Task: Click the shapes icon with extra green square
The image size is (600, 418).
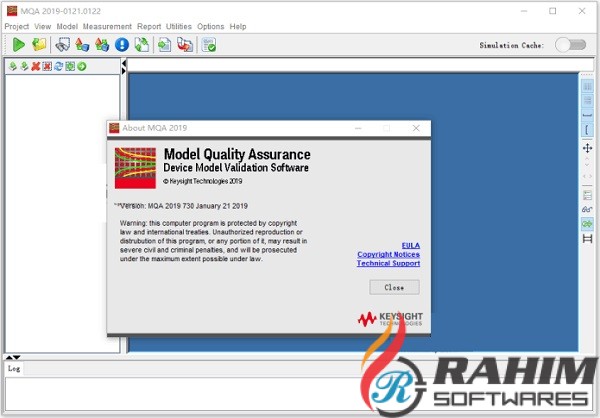Action: click(102, 45)
